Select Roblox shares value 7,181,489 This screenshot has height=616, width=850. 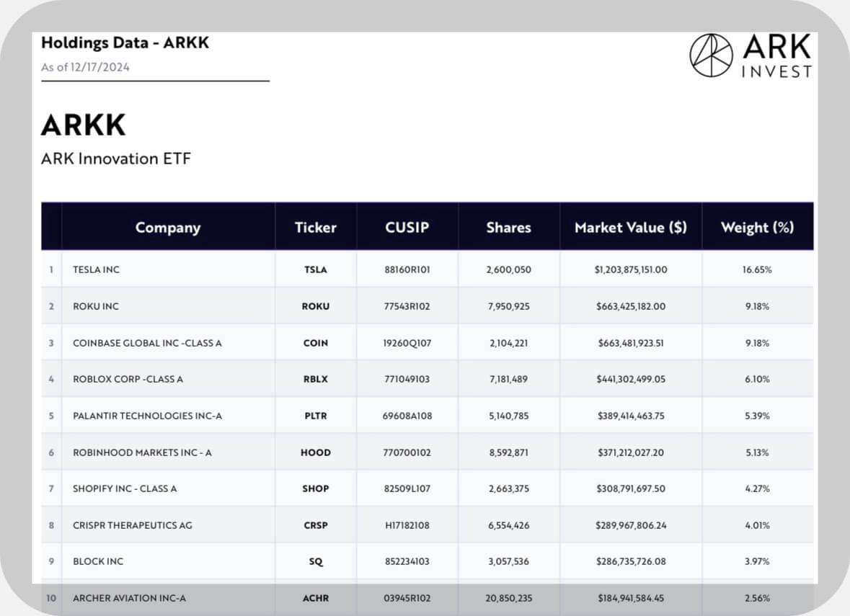[x=508, y=379]
